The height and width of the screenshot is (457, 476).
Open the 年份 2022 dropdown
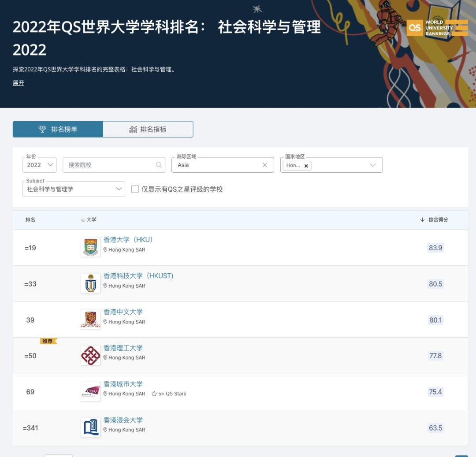[40, 165]
